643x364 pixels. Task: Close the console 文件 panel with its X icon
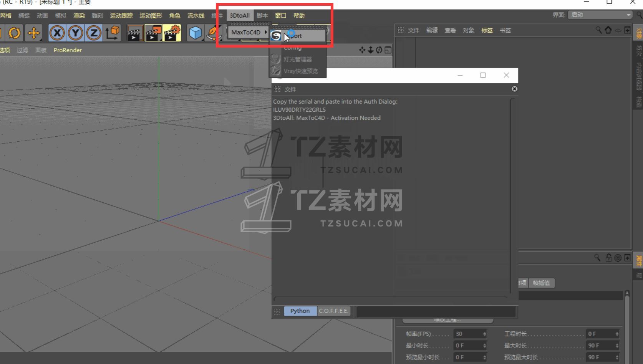click(x=514, y=89)
